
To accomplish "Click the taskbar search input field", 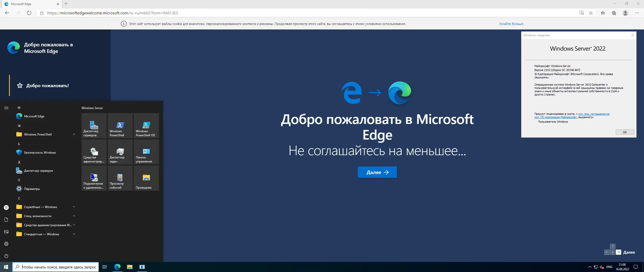I will coord(59,267).
